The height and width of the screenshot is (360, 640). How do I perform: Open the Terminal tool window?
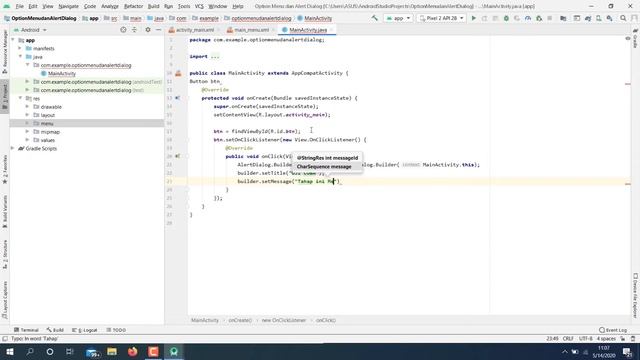point(26,330)
